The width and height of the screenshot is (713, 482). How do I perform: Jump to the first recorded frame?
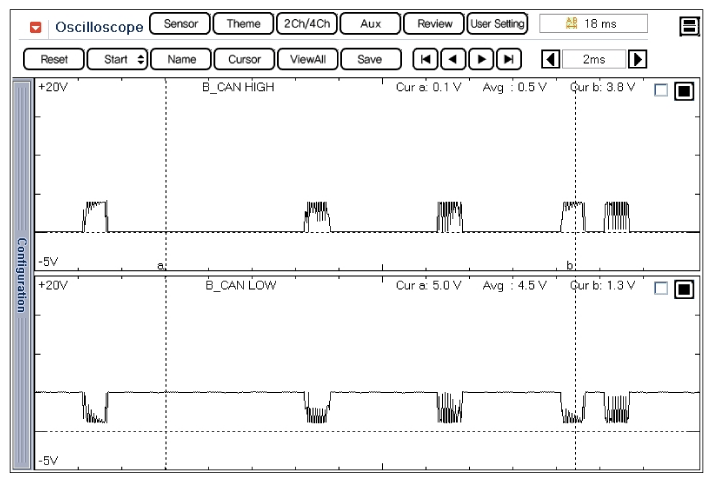425,59
